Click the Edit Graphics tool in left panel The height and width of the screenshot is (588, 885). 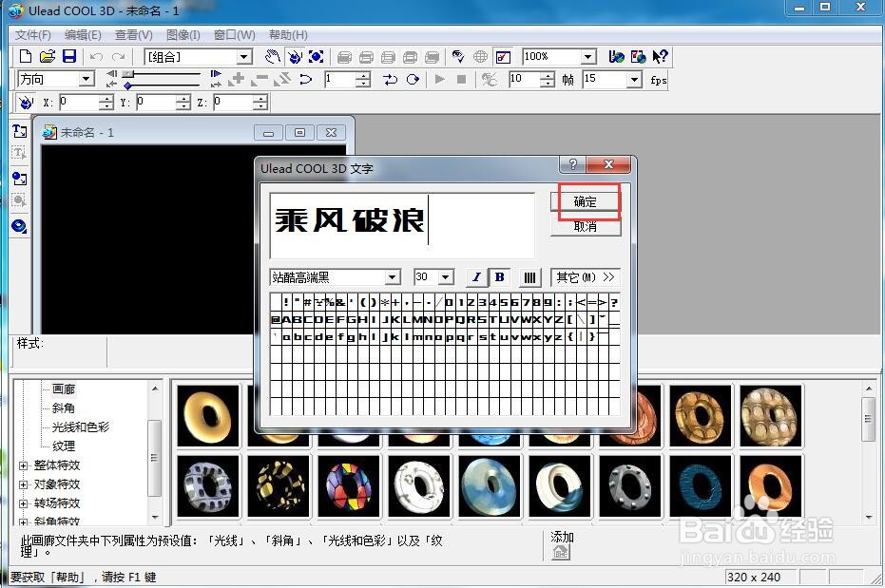click(19, 200)
